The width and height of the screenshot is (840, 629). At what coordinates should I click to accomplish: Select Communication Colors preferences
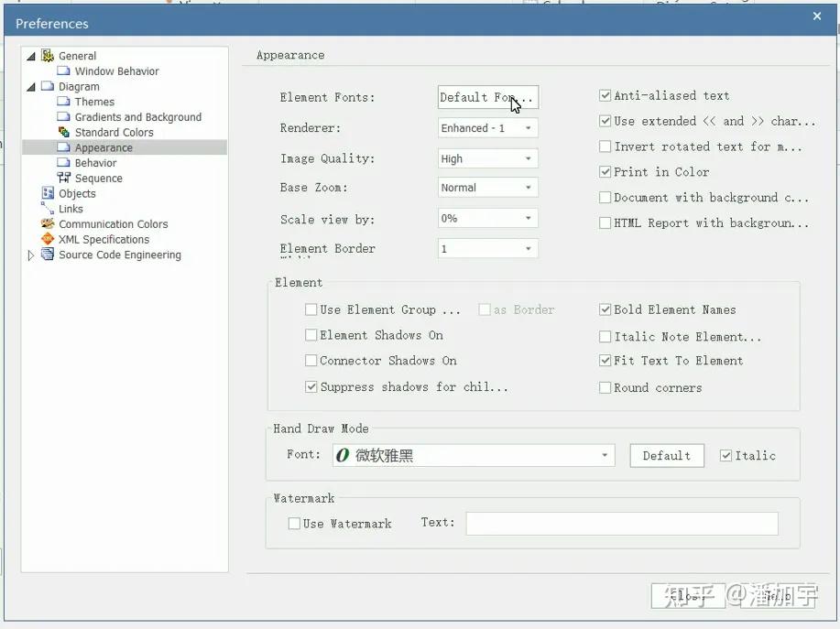point(113,223)
